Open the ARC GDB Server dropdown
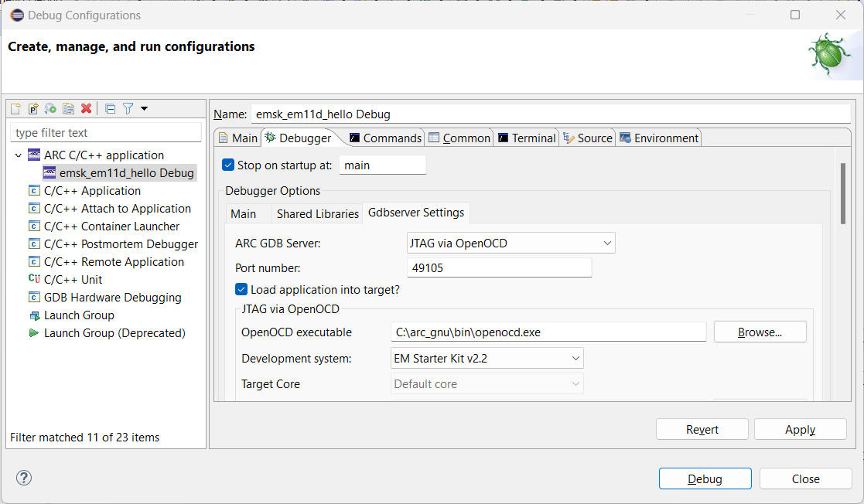This screenshot has width=864, height=504. (x=511, y=243)
